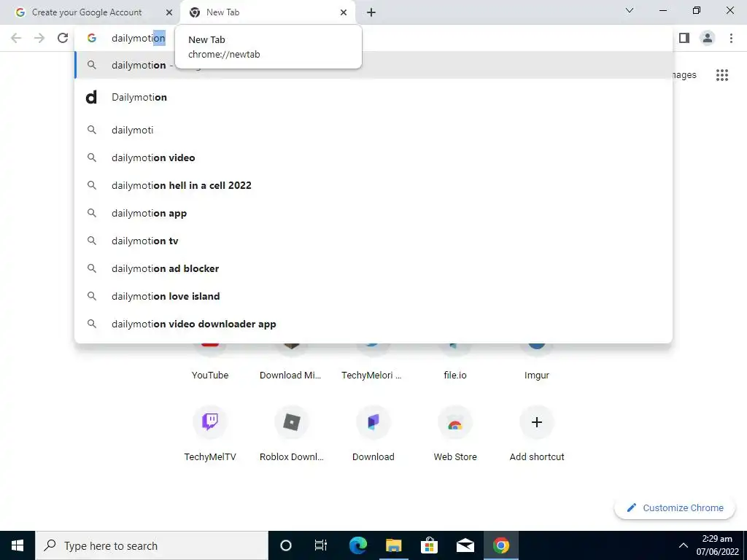This screenshot has width=747, height=560.
Task: Open the Windows Start menu
Action: (x=18, y=545)
